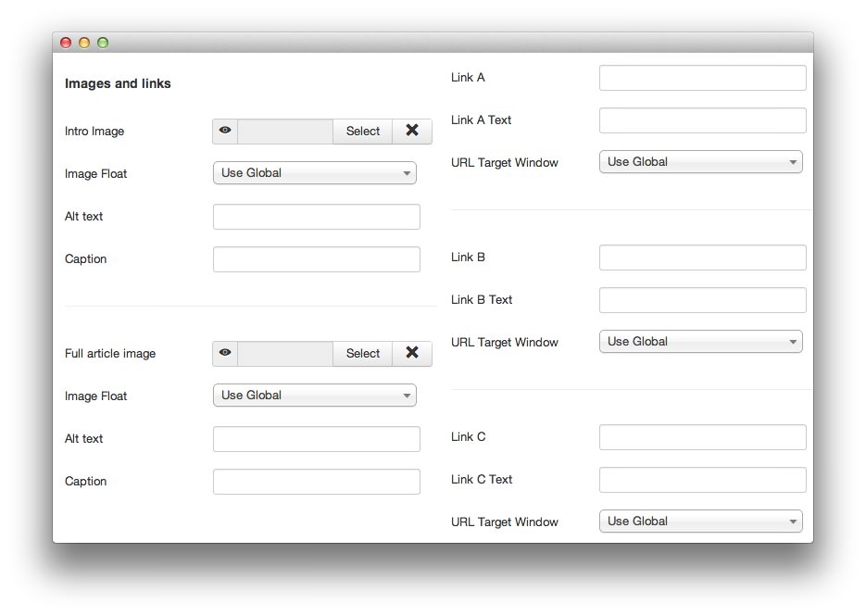Clear Intro Image with the X icon
Image resolution: width=866 pixels, height=616 pixels.
pyautogui.click(x=412, y=132)
